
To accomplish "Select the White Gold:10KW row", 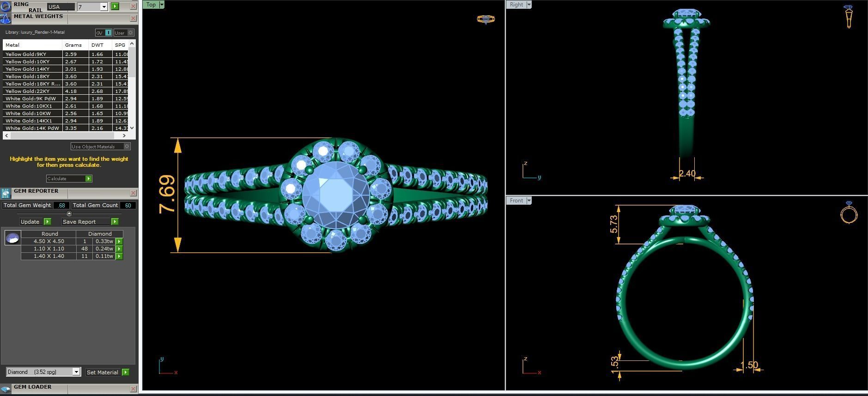I will pos(66,113).
